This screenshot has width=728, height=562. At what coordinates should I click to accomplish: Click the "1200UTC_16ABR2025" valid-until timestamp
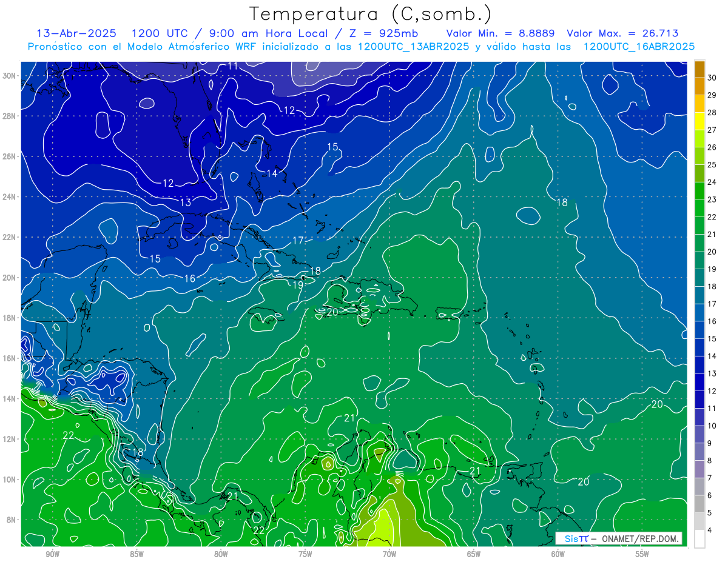(x=639, y=47)
